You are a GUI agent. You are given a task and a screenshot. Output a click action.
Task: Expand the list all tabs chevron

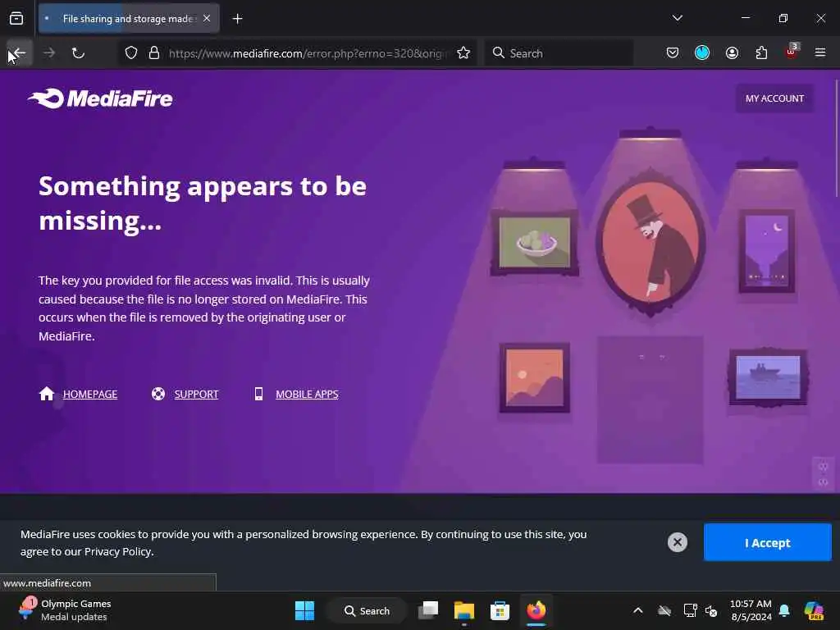tap(677, 18)
